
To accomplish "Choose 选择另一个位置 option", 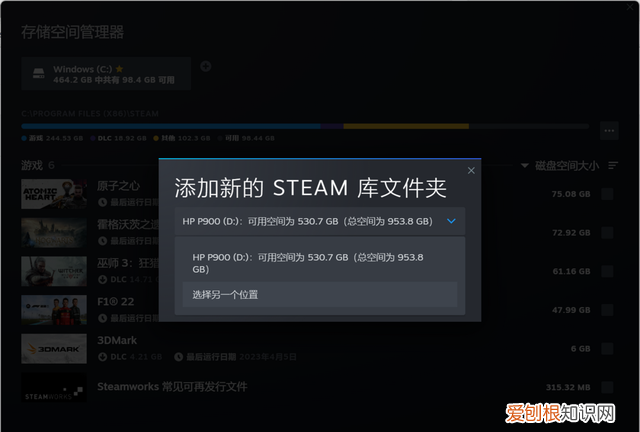I will tap(320, 294).
